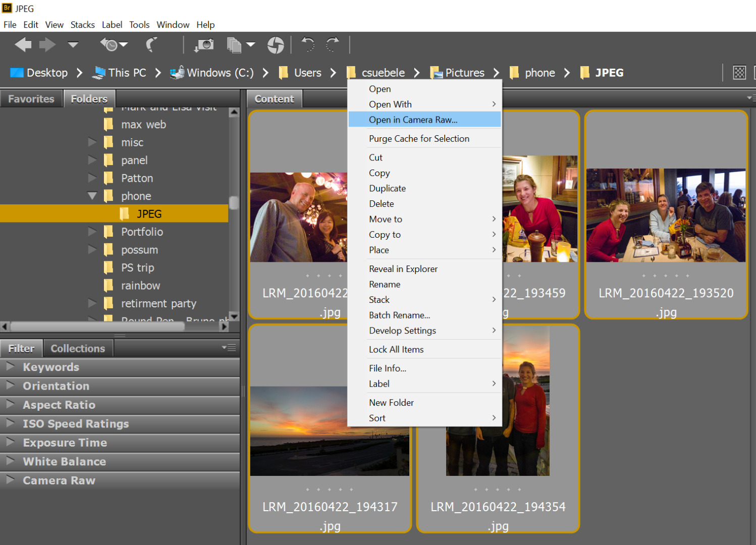Click the folder tree horizontal scrollbar
This screenshot has height=545, width=756.
(97, 326)
